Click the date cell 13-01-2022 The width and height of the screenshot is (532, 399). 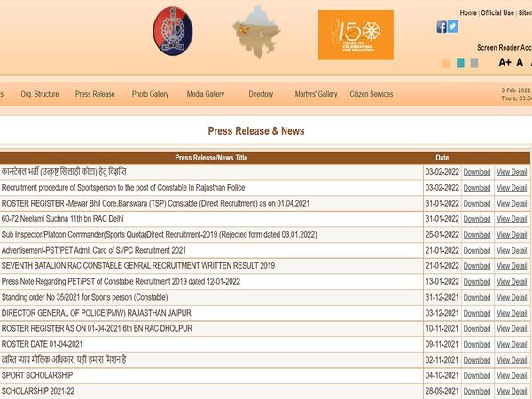tap(442, 282)
